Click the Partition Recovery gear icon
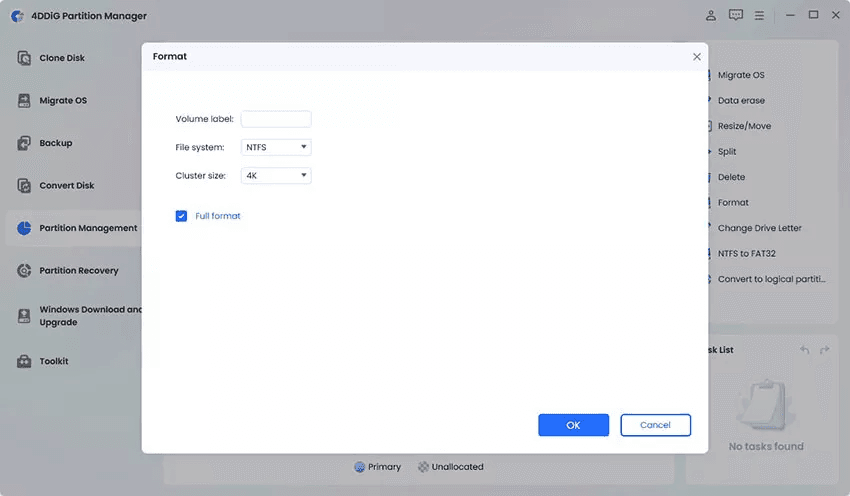850x496 pixels. click(24, 271)
